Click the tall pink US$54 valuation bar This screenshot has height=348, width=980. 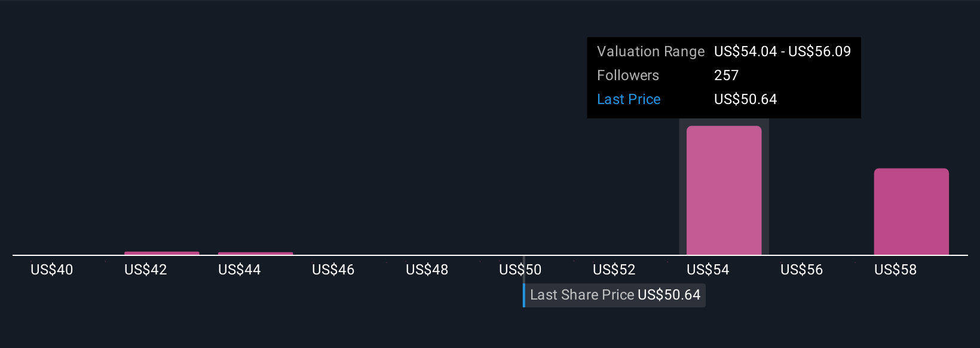724,190
